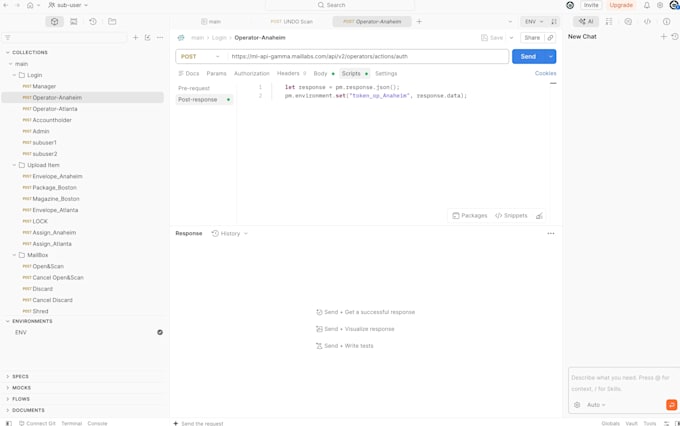Open the info icon in right bar
The image size is (680, 426).
pos(666,21)
